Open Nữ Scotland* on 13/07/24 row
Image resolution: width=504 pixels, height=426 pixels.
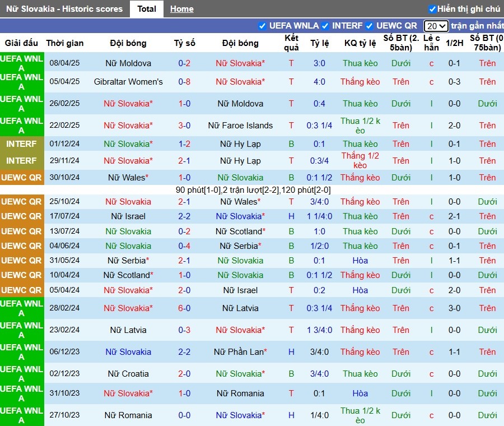[240, 231]
